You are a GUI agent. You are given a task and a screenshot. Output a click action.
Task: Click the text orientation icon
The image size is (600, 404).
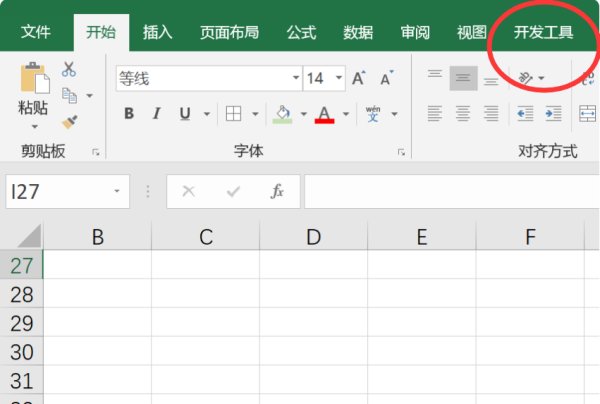tap(526, 78)
